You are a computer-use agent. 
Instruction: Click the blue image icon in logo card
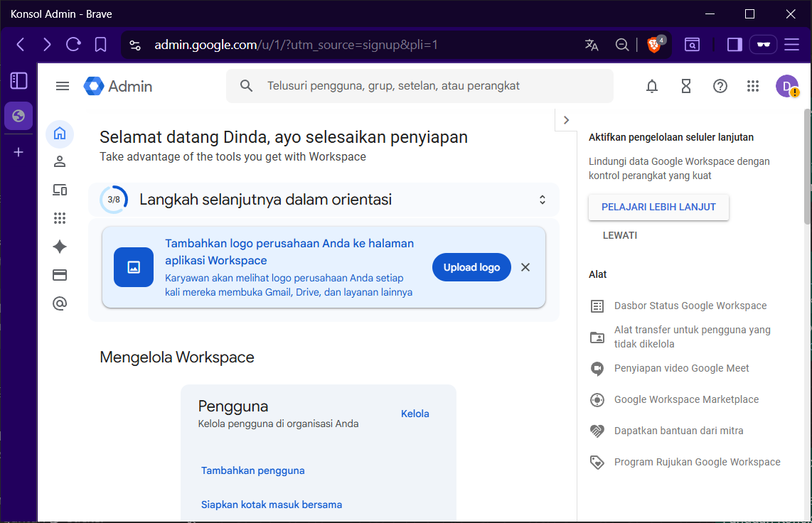coord(134,267)
